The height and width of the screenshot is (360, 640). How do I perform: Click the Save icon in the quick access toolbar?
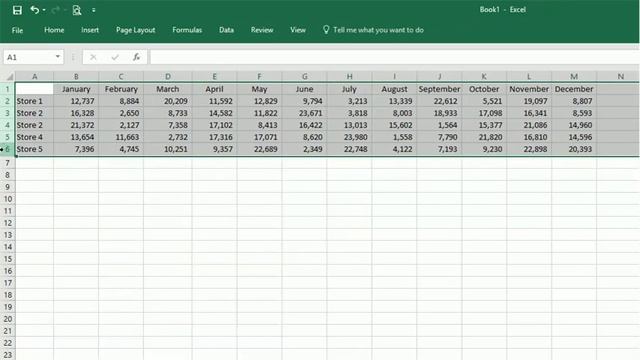pyautogui.click(x=17, y=10)
